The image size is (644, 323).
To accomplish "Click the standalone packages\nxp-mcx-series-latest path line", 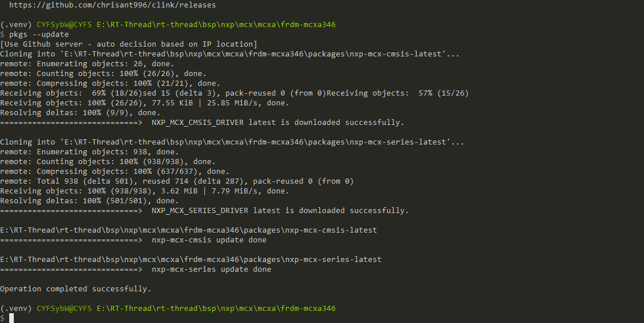I will coord(191,259).
